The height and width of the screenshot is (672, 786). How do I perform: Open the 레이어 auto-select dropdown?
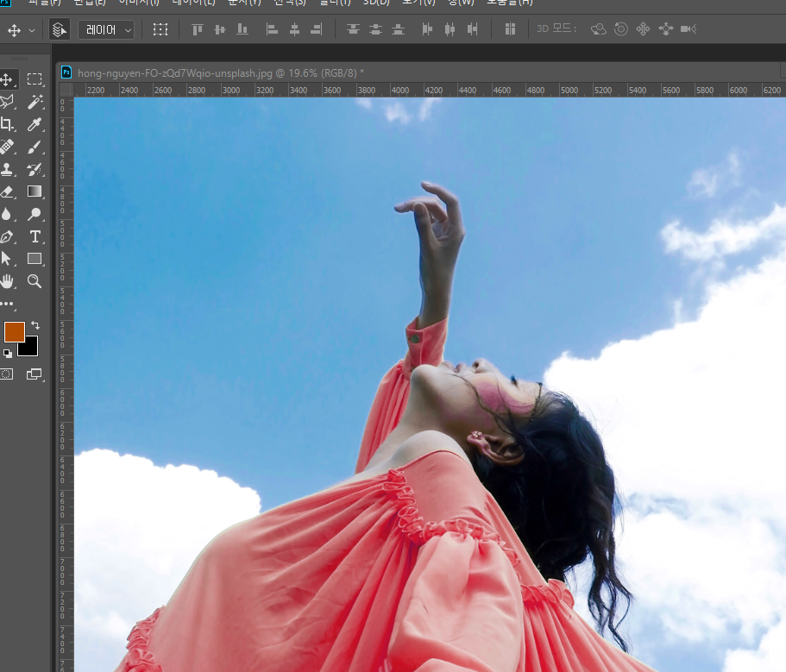click(106, 30)
